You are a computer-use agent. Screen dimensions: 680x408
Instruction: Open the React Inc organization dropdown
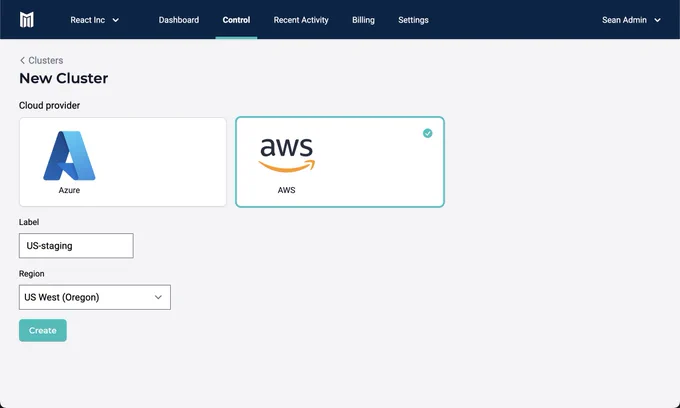pyautogui.click(x=94, y=20)
